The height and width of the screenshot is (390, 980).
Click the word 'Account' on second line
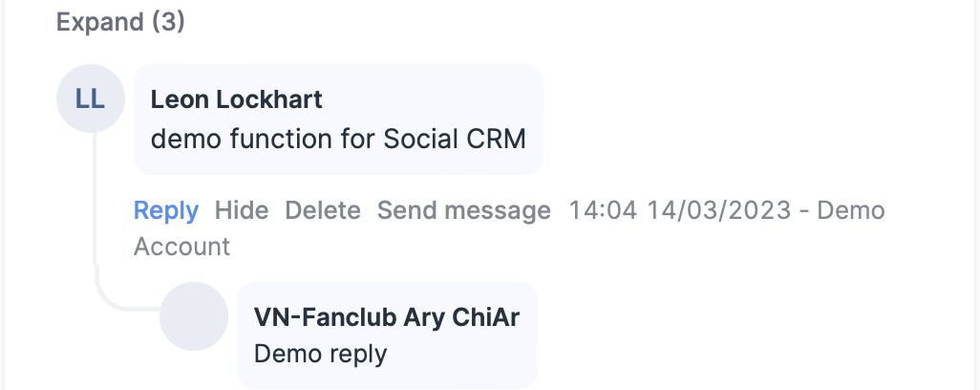click(x=181, y=247)
